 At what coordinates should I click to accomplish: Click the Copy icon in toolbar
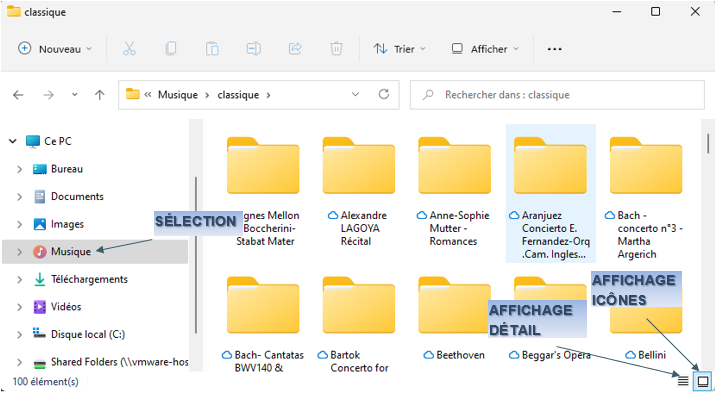click(x=171, y=48)
